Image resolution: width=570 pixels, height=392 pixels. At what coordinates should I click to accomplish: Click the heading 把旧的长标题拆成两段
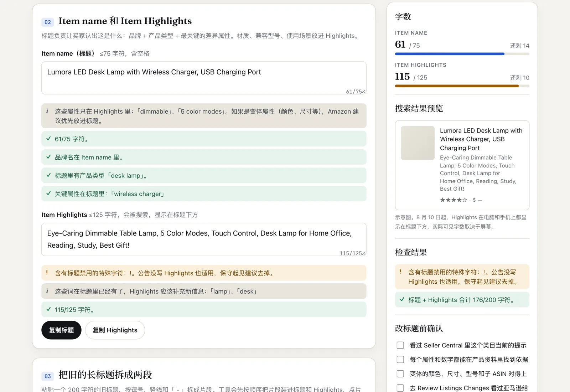(105, 375)
